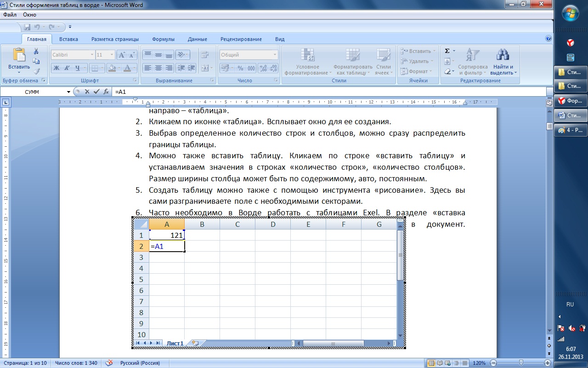Click the Fill color bucket icon

[112, 68]
